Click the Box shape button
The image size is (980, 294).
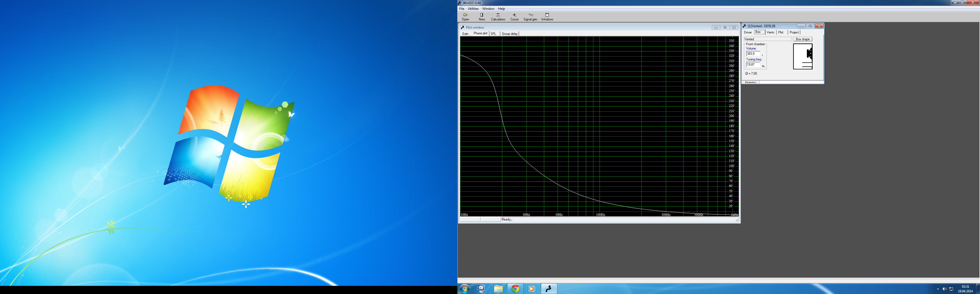803,39
